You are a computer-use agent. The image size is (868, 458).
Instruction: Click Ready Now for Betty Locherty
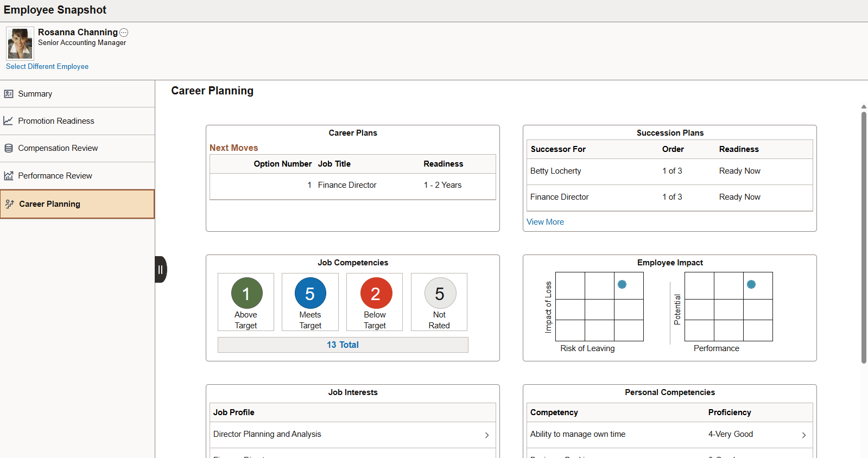pos(739,171)
